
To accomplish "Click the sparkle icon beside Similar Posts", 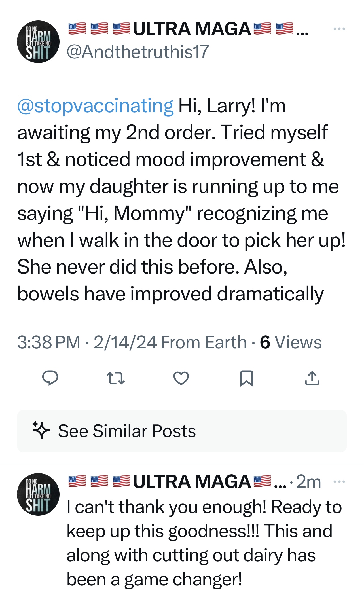I will click(x=41, y=430).
